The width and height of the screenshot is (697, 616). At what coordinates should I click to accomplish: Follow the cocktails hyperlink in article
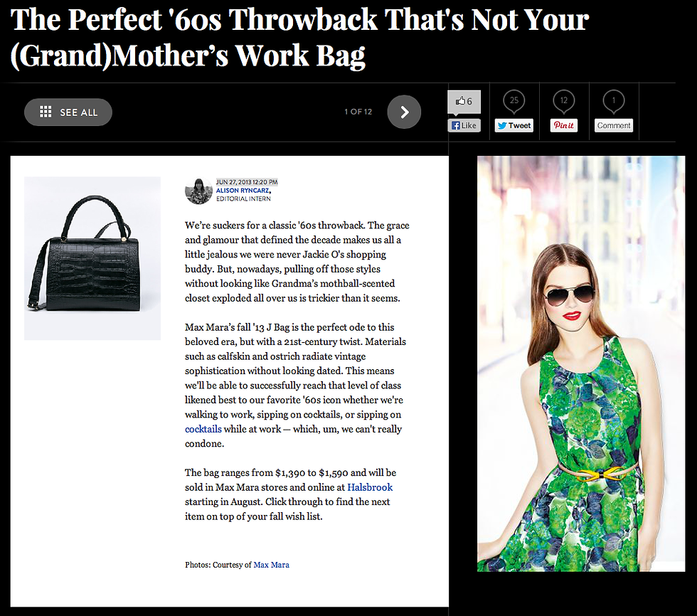(203, 429)
